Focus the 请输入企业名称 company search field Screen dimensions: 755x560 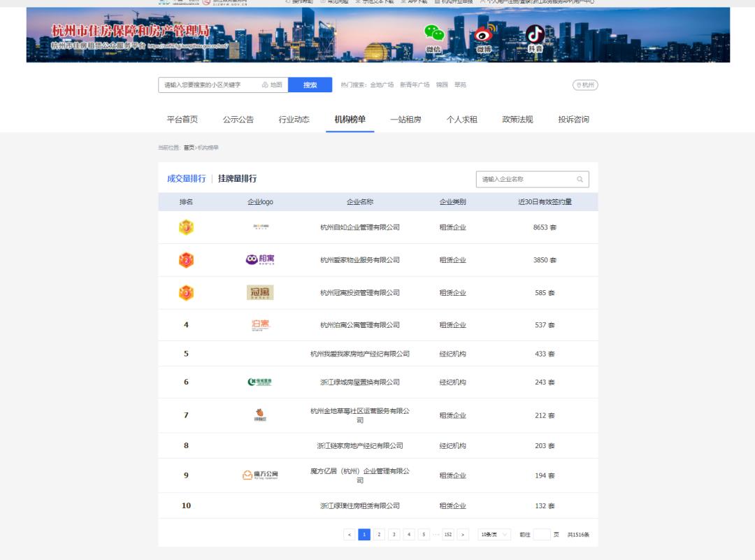click(526, 180)
